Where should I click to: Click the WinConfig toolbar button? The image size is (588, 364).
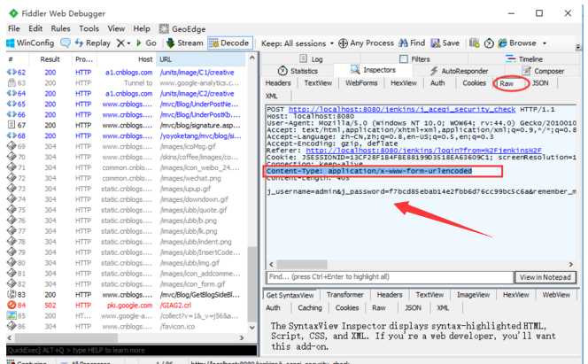(x=30, y=43)
